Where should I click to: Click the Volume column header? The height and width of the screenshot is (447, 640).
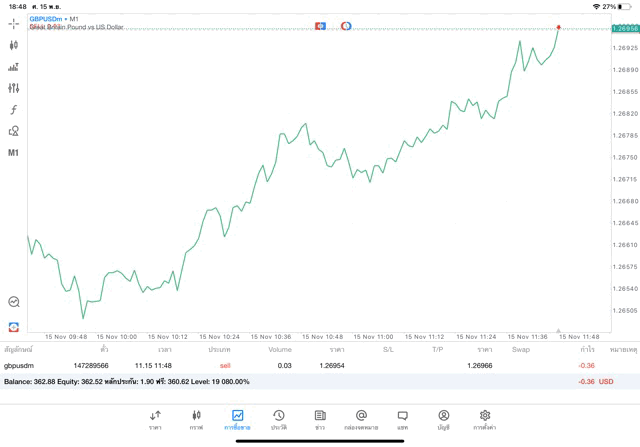280,350
